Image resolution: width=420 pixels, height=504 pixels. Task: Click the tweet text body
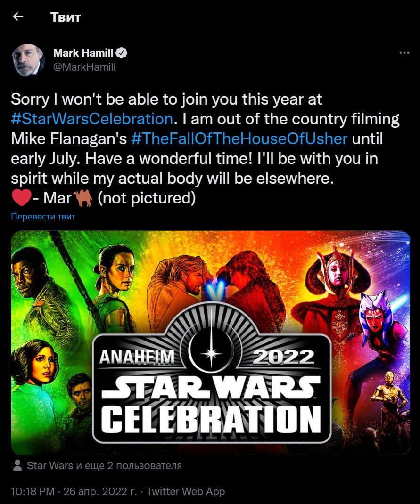(205, 148)
